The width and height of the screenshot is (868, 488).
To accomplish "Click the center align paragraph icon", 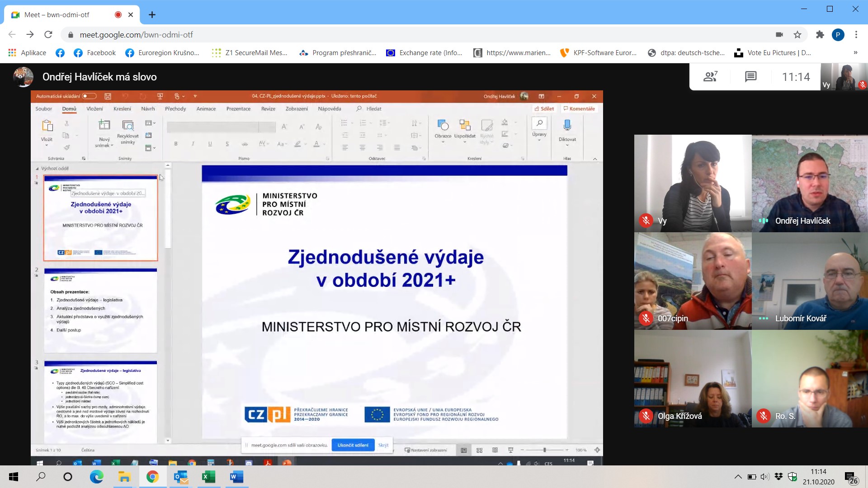I will point(362,148).
